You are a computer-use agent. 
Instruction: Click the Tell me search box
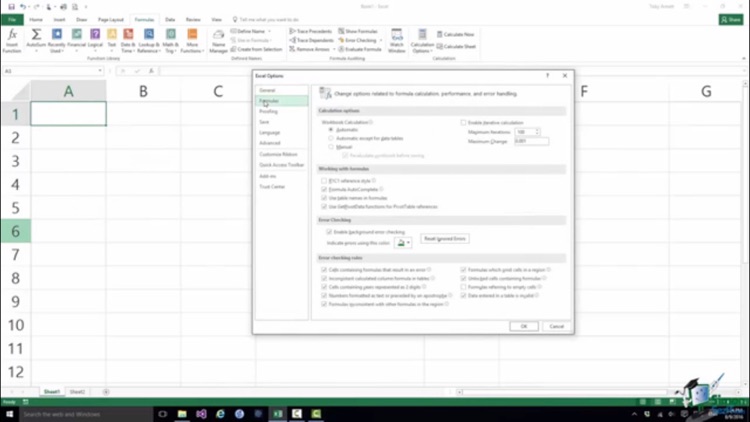point(265,20)
